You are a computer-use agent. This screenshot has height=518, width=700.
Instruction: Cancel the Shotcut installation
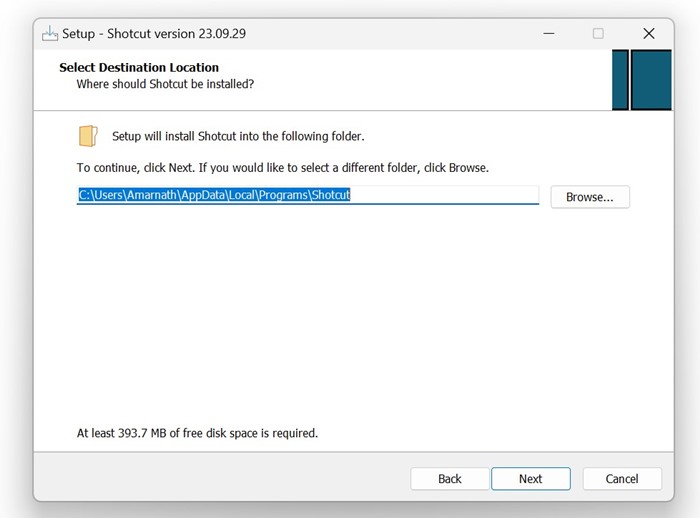point(622,479)
